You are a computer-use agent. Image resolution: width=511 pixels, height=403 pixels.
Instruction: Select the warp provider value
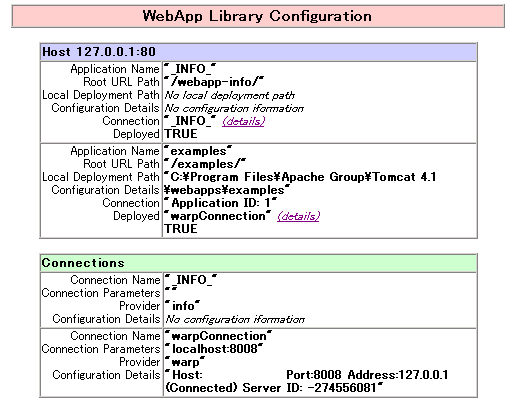[185, 362]
